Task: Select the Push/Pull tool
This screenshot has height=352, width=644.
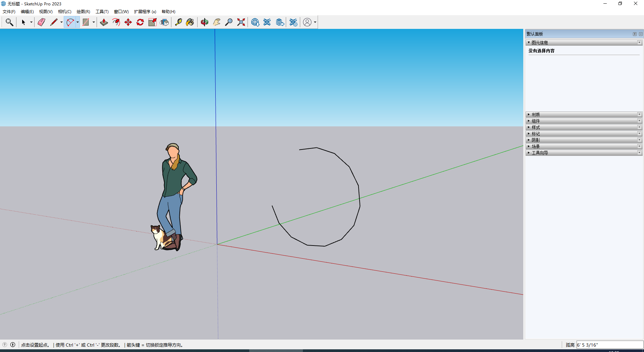Action: click(104, 22)
